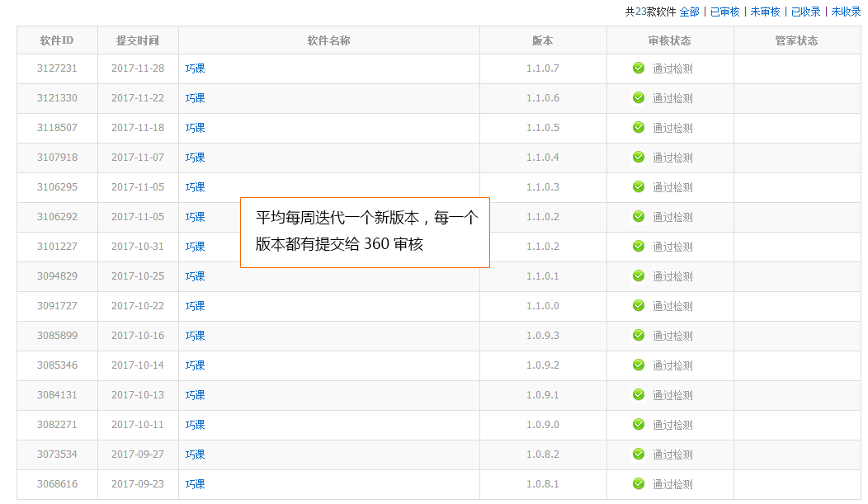Click green check icon in row 3101227
Viewport: 868px width, 504px height.
coord(639,246)
